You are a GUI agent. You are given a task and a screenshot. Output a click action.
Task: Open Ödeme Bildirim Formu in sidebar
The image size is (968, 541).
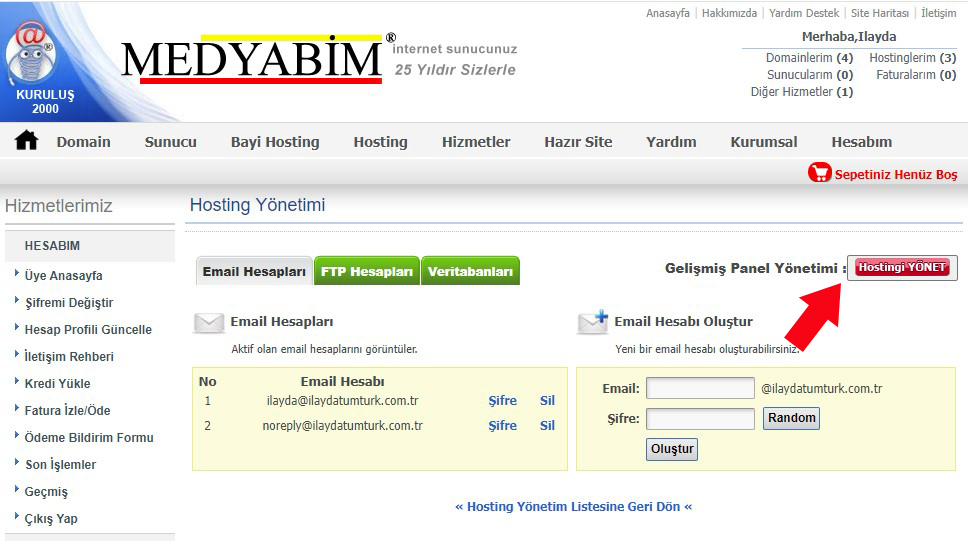[x=89, y=437]
